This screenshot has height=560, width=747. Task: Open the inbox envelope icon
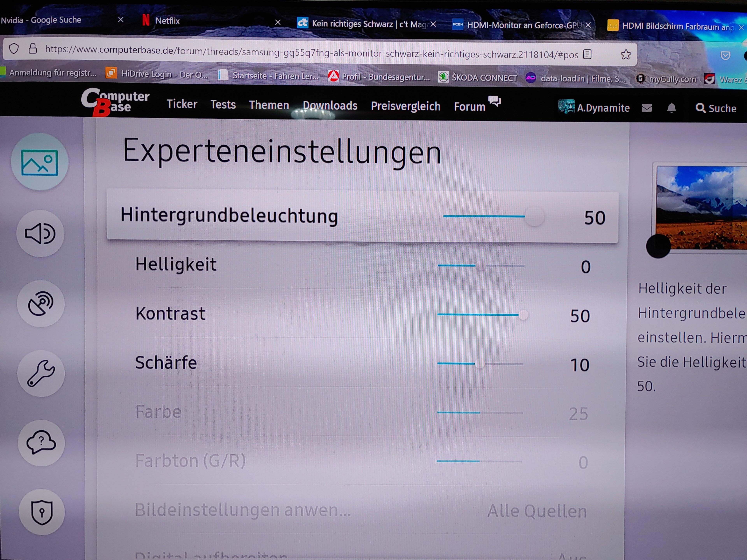647,108
